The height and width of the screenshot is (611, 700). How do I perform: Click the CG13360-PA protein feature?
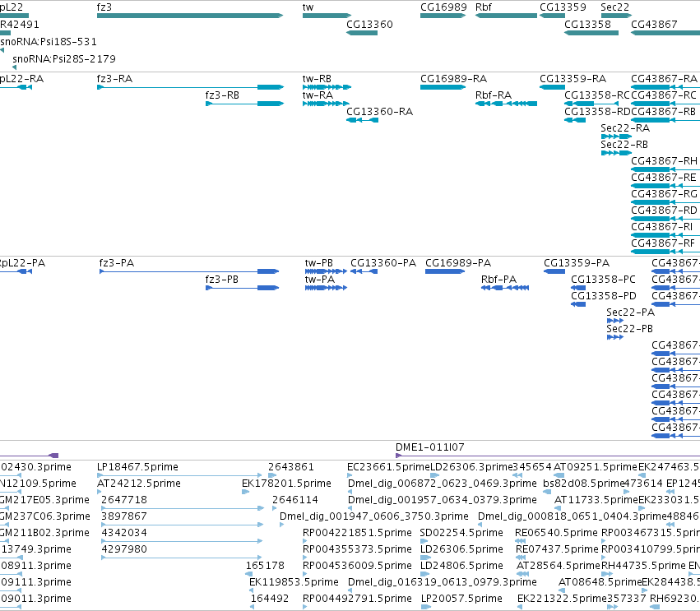364,271
